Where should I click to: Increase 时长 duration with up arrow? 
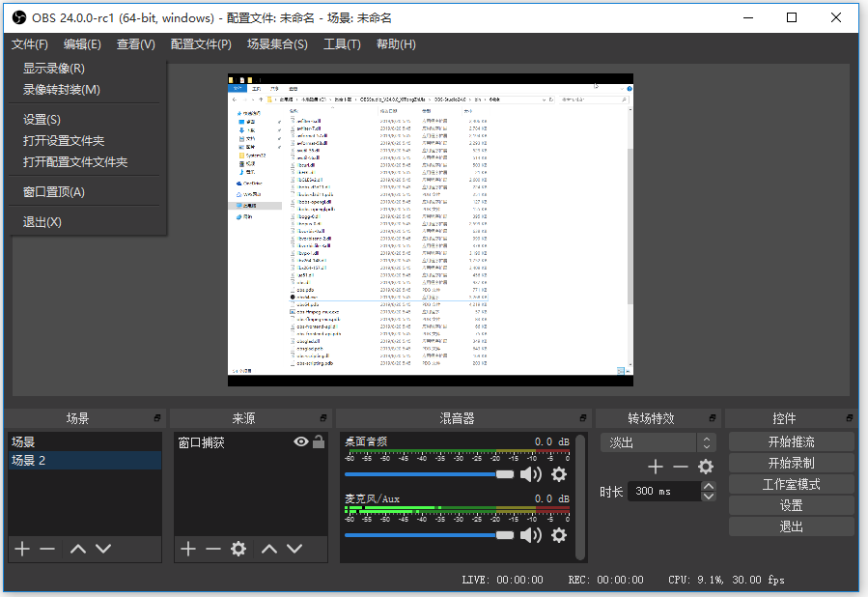coord(709,486)
